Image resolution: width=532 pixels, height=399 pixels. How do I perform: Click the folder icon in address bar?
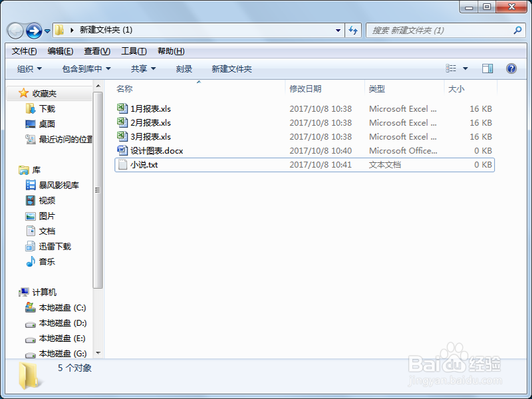pyautogui.click(x=59, y=30)
